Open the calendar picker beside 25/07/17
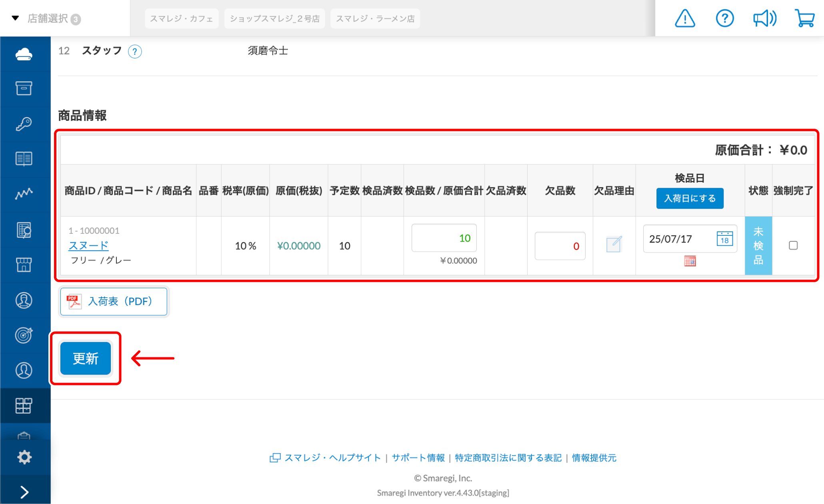The image size is (824, 504). [724, 239]
